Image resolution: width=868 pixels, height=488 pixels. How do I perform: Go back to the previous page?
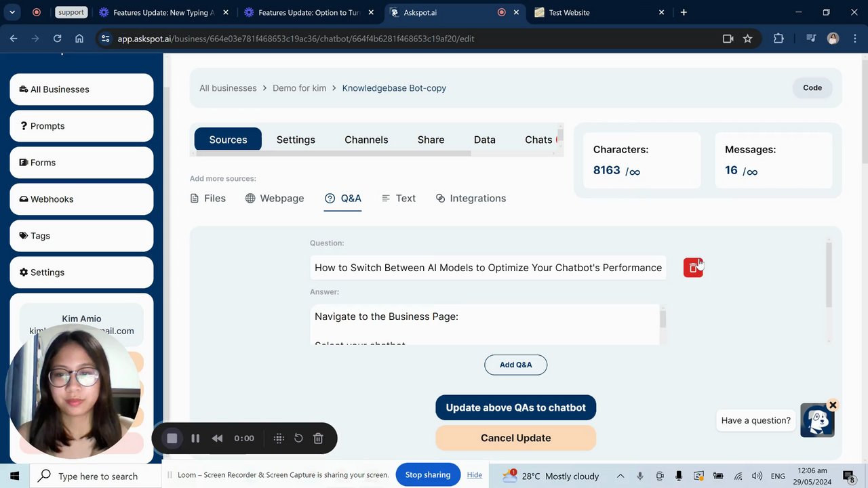pyautogui.click(x=14, y=39)
